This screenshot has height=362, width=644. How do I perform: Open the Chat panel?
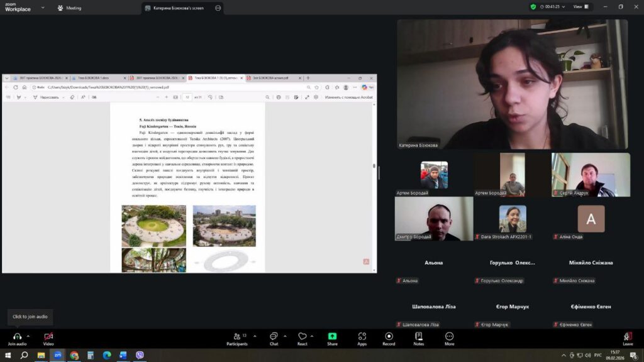274,336
